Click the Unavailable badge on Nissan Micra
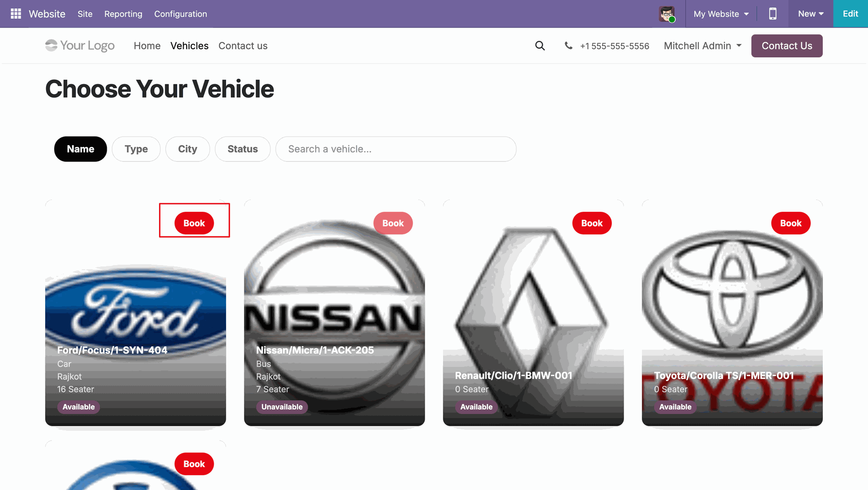868x490 pixels. [282, 407]
